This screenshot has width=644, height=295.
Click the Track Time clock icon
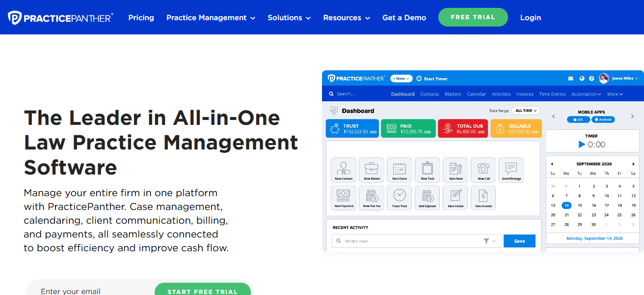tap(400, 198)
